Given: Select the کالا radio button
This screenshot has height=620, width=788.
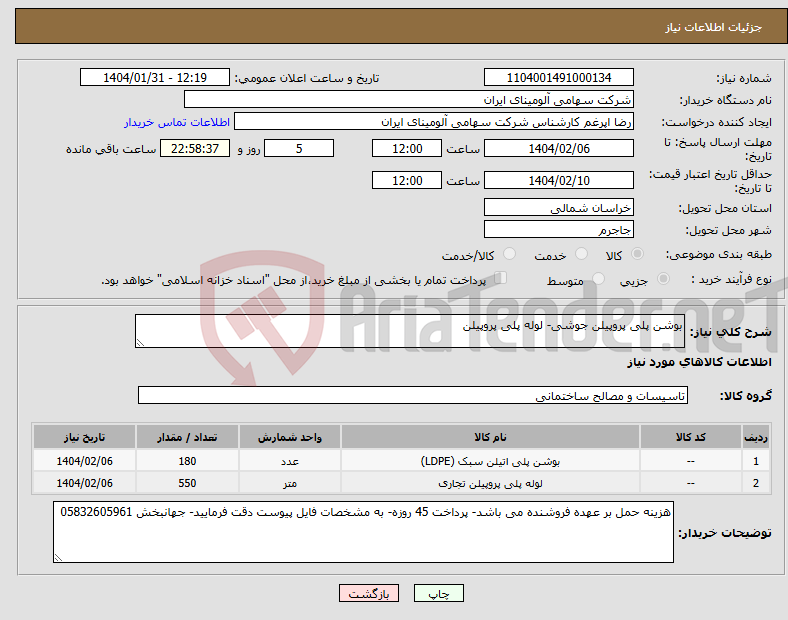Looking at the screenshot, I should pos(637,254).
